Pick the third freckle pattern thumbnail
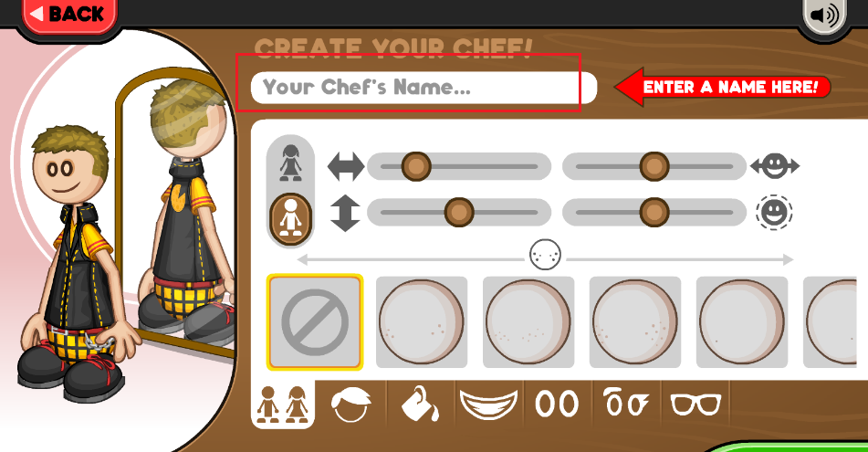Viewport: 868px width, 452px height. point(635,321)
